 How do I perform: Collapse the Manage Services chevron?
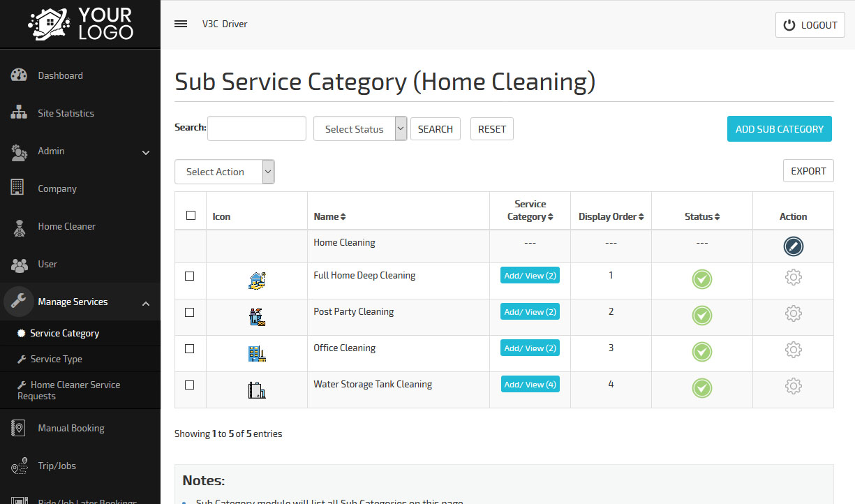146,303
